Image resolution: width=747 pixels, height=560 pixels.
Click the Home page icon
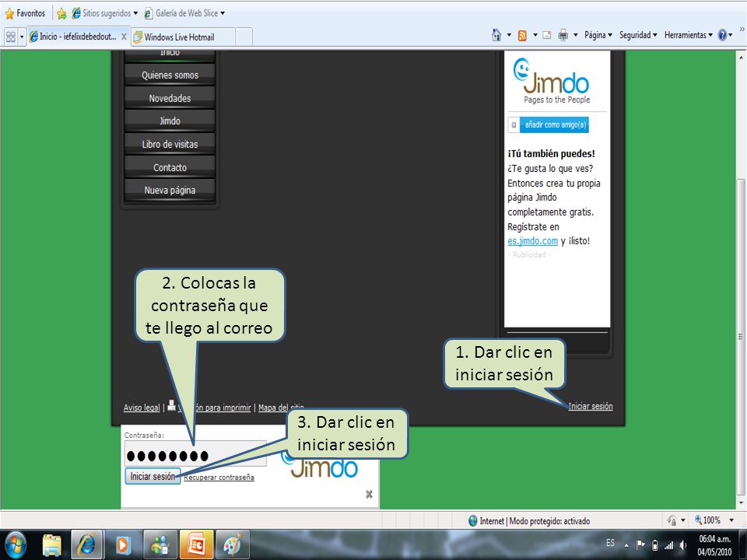click(496, 35)
